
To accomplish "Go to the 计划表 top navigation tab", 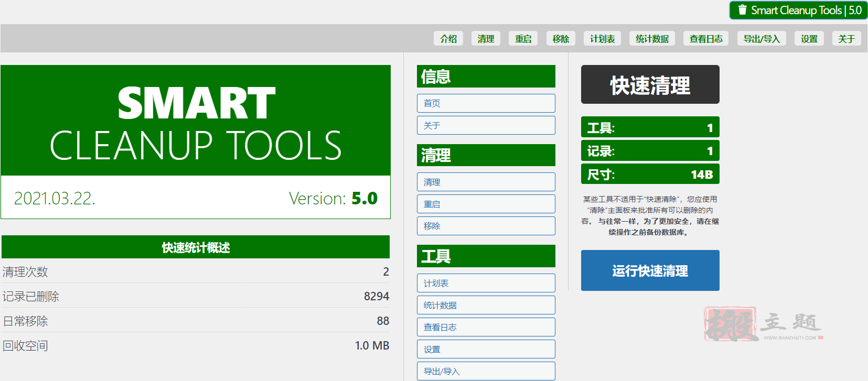I will coord(602,39).
